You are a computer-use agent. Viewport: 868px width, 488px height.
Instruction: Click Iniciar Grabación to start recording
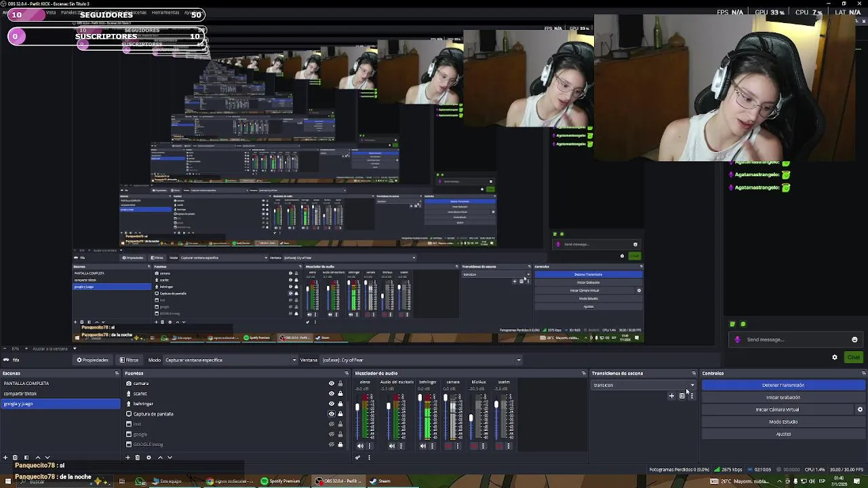[783, 397]
